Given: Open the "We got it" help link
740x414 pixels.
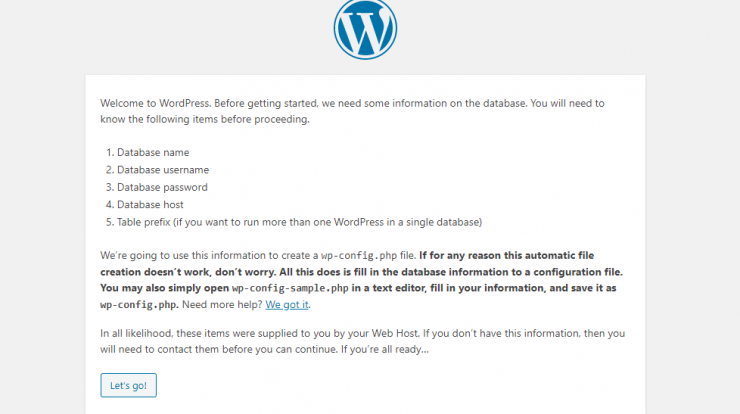Looking at the screenshot, I should (x=286, y=304).
